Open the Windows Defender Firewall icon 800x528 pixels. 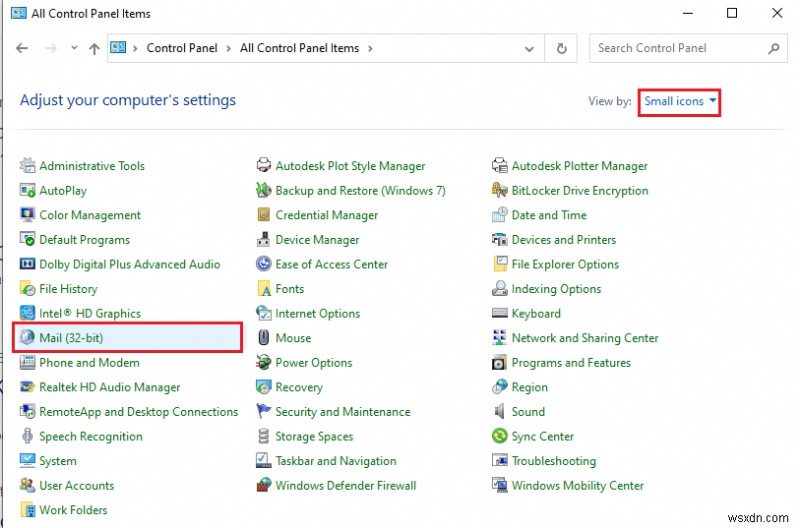(x=263, y=485)
